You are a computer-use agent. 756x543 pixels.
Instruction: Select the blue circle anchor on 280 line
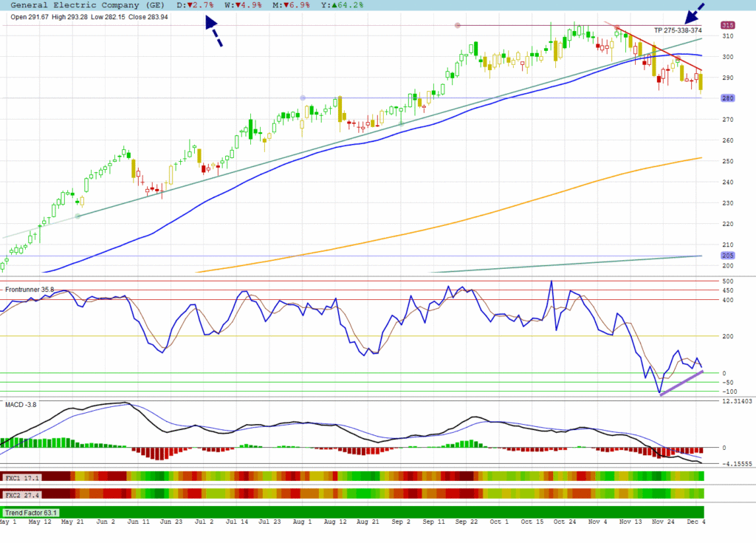[303, 98]
